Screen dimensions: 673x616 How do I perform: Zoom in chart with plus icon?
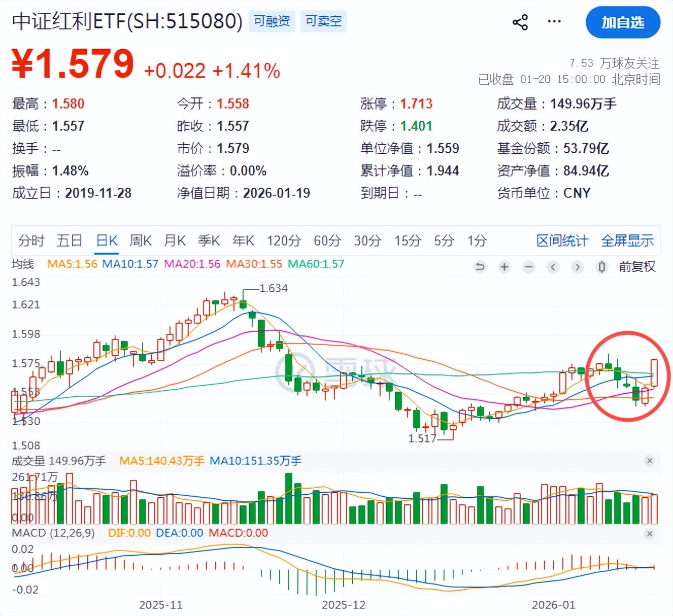504,266
